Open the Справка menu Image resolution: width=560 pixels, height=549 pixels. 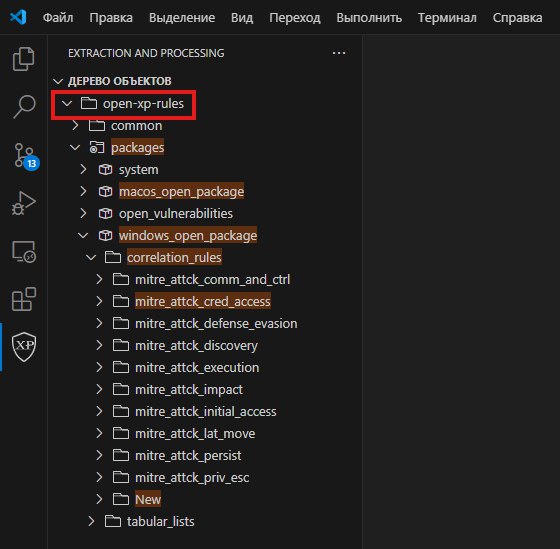517,18
